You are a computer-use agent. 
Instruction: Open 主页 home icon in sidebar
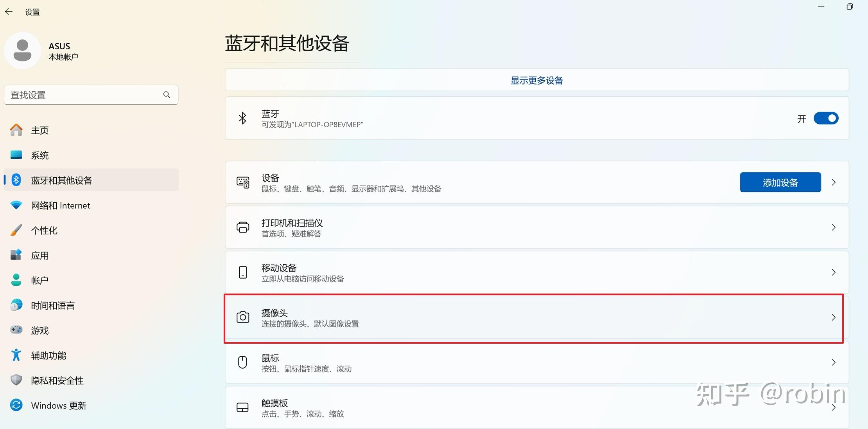[x=16, y=130]
